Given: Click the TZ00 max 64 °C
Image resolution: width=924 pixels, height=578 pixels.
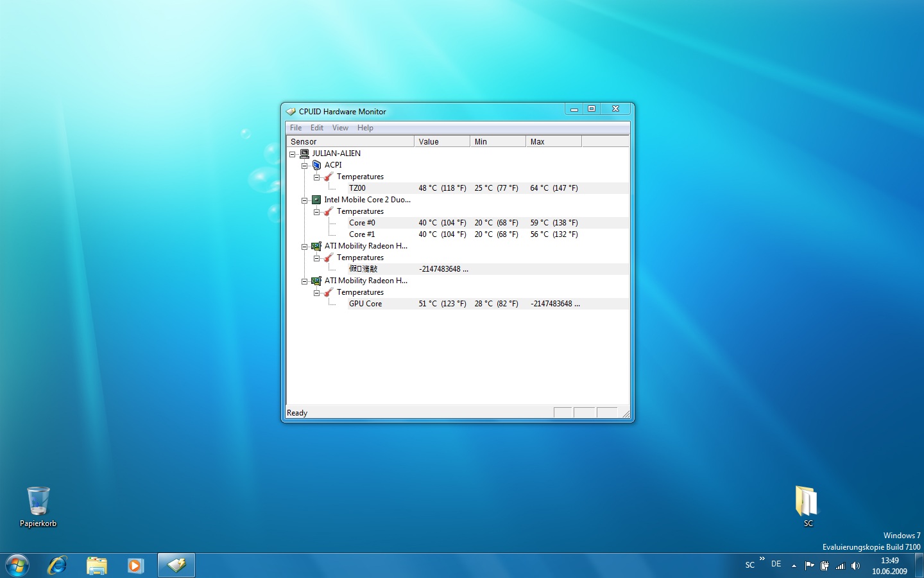Looking at the screenshot, I should [x=554, y=188].
